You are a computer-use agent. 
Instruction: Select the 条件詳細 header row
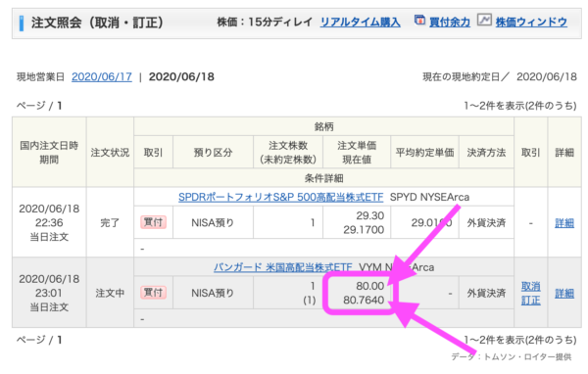tap(324, 178)
